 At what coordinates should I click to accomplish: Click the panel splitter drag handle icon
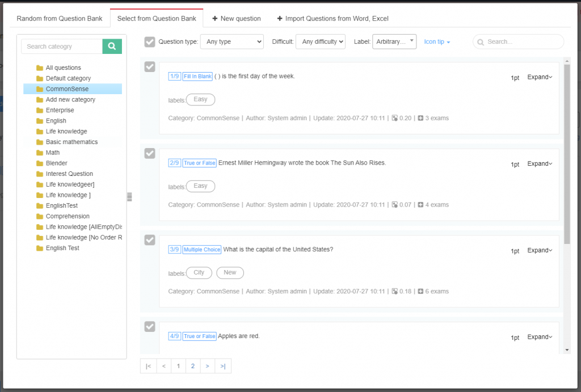tap(129, 197)
